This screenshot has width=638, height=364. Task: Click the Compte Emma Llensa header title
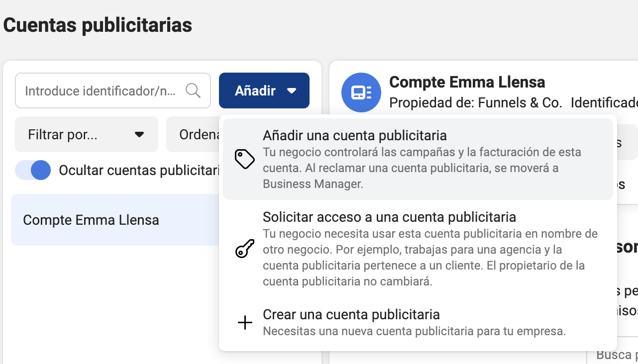[x=467, y=82]
